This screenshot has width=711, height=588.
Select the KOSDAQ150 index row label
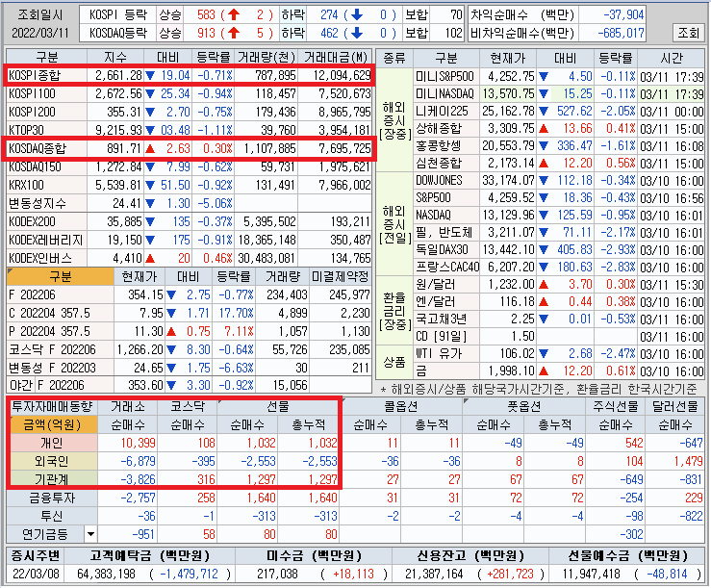[35, 166]
